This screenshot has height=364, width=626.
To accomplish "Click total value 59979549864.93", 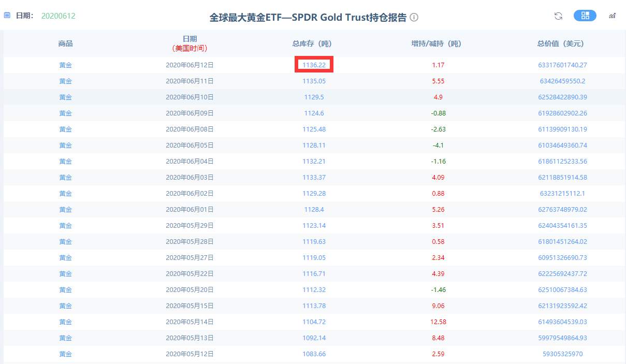I will [563, 338].
